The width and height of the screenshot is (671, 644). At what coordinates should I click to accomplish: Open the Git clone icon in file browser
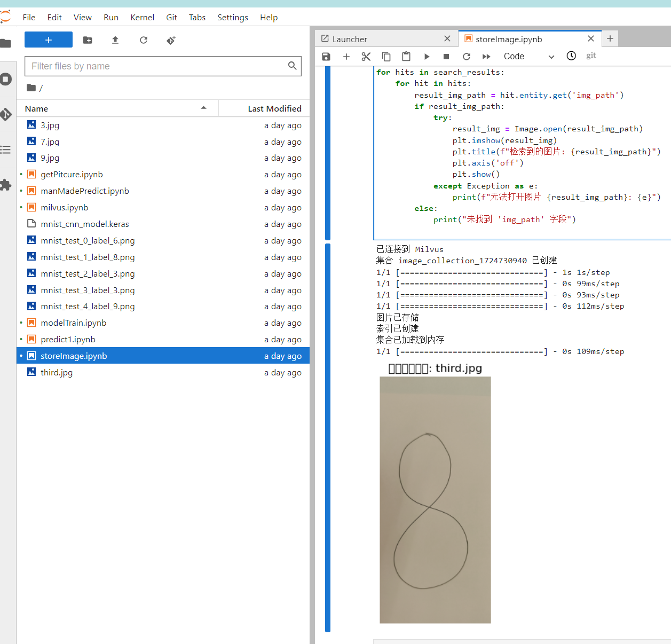tap(171, 40)
